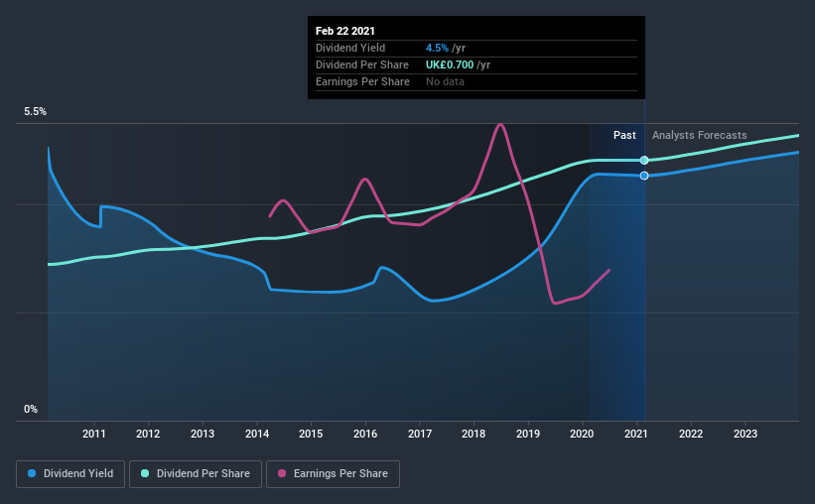Click the pink earnings peak near 2018
This screenshot has width=815, height=504.
pyautogui.click(x=500, y=125)
